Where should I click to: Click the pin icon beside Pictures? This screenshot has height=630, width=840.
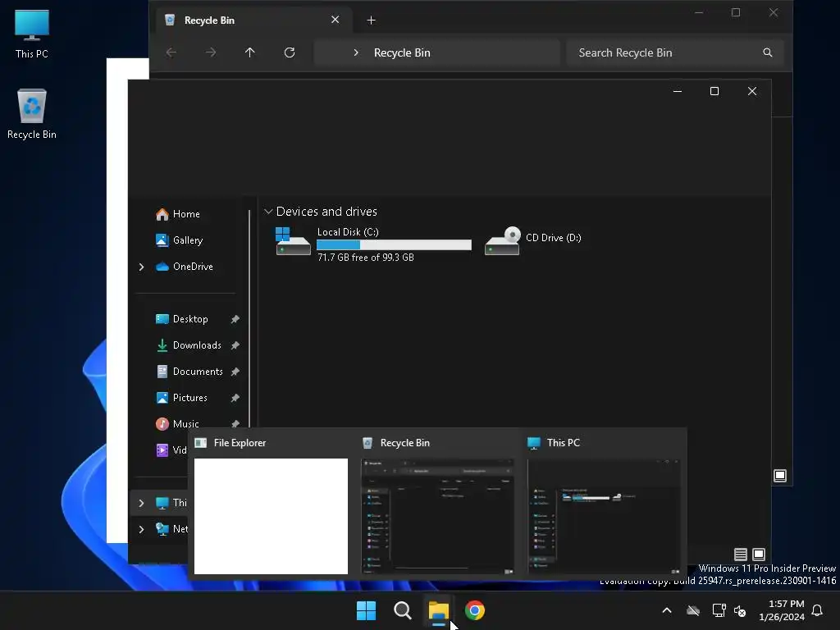click(235, 398)
